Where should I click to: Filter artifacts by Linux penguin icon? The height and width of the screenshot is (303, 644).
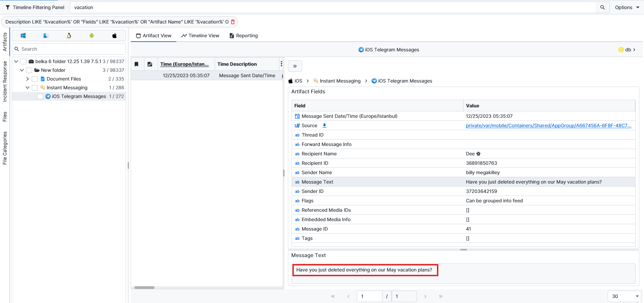[69, 36]
